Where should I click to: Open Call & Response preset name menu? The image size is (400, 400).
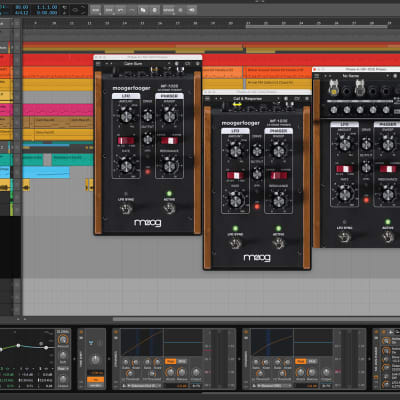tap(247, 99)
